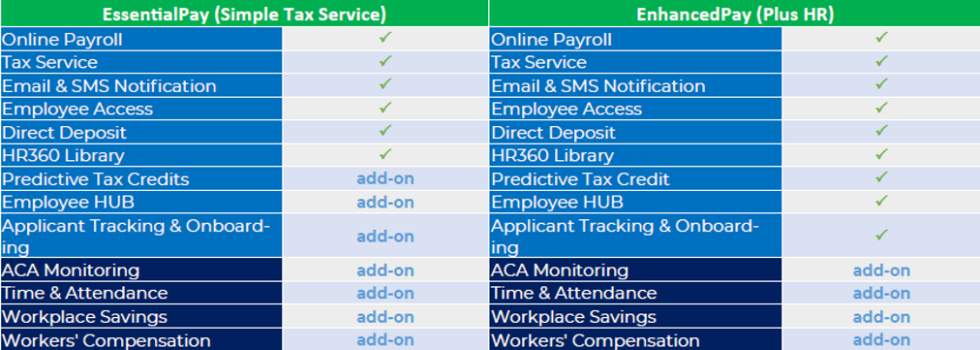
Task: Click add-on for EssentialPay Applicant Tracking
Action: click(385, 236)
